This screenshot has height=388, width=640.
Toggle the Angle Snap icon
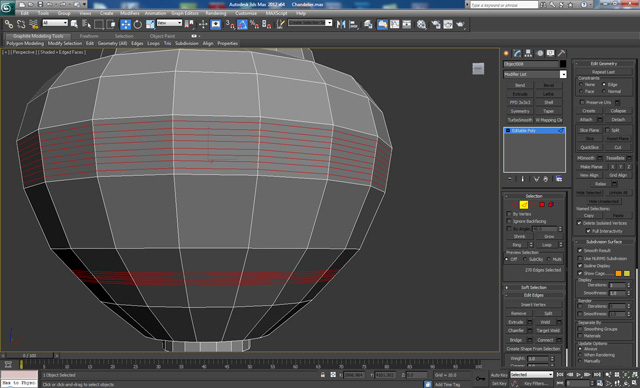tap(242, 24)
